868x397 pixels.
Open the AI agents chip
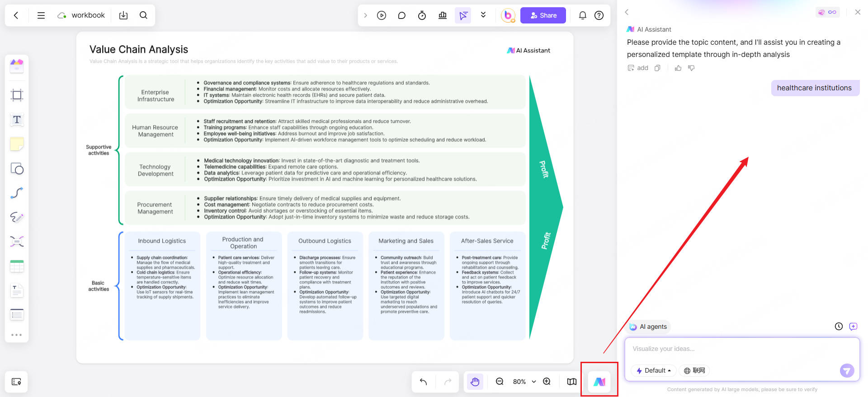point(649,327)
